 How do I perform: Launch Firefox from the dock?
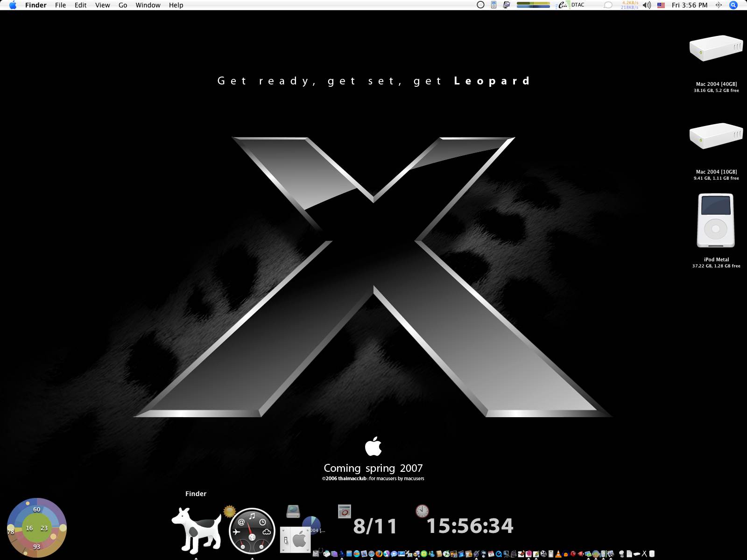(379, 553)
